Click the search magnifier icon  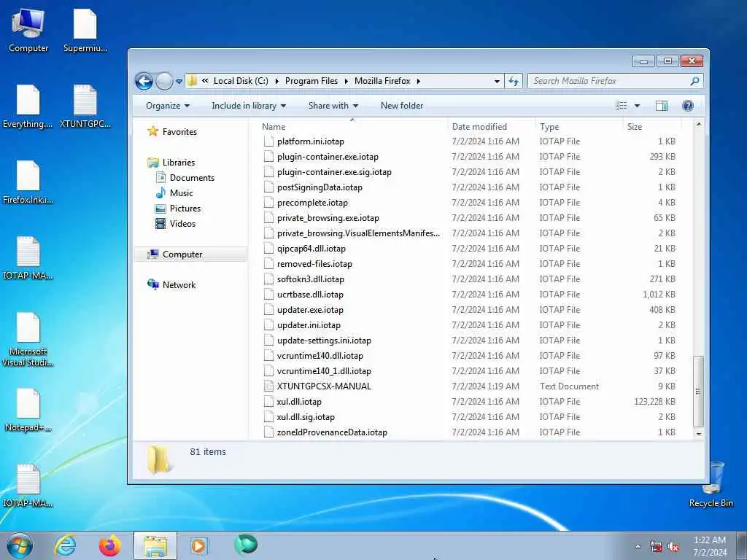click(694, 81)
